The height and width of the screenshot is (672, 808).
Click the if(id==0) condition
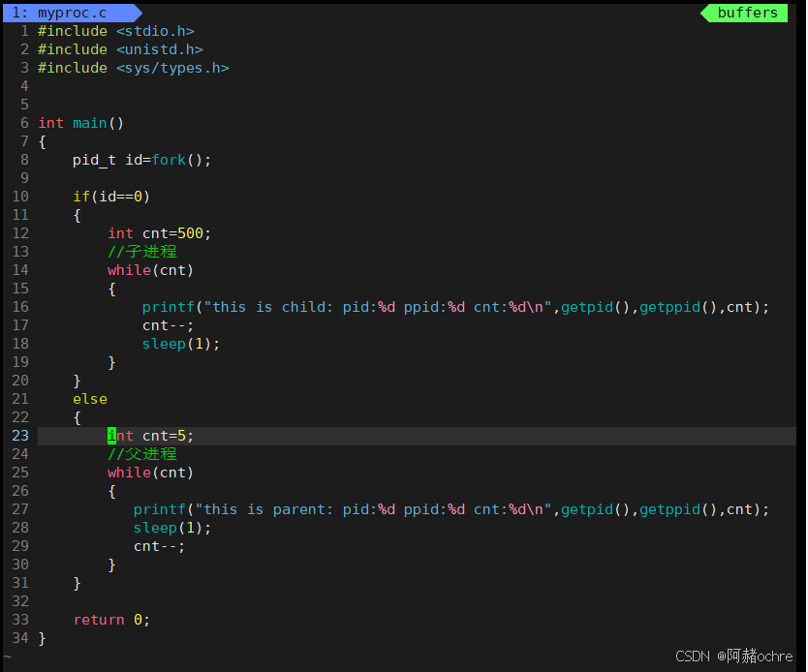click(x=111, y=197)
